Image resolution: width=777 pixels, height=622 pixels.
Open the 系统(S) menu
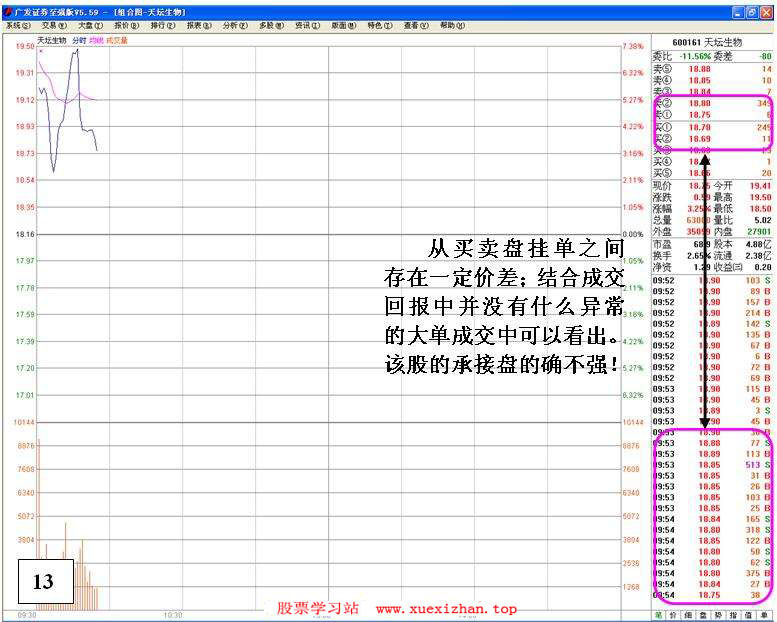tap(18, 25)
